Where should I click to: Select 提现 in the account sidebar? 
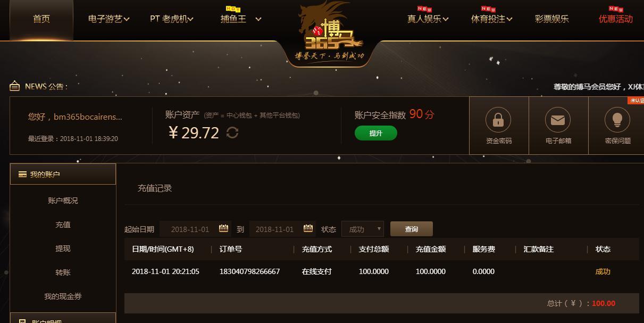click(x=63, y=249)
